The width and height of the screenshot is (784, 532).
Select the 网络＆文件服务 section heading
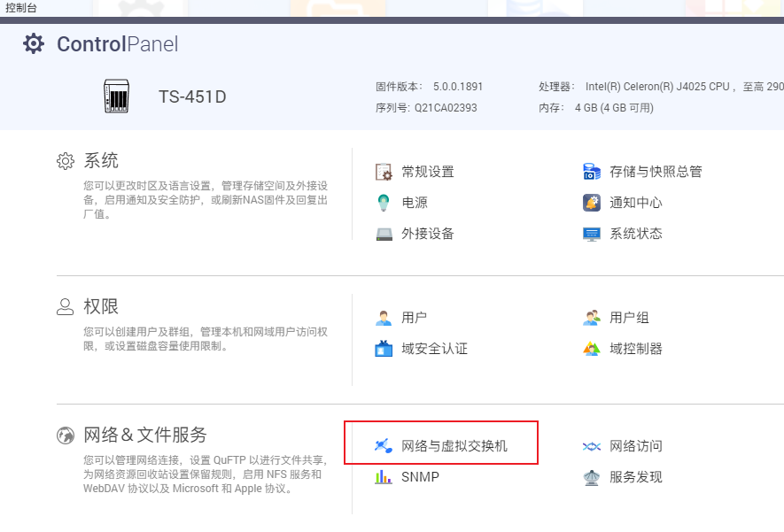pyautogui.click(x=144, y=435)
